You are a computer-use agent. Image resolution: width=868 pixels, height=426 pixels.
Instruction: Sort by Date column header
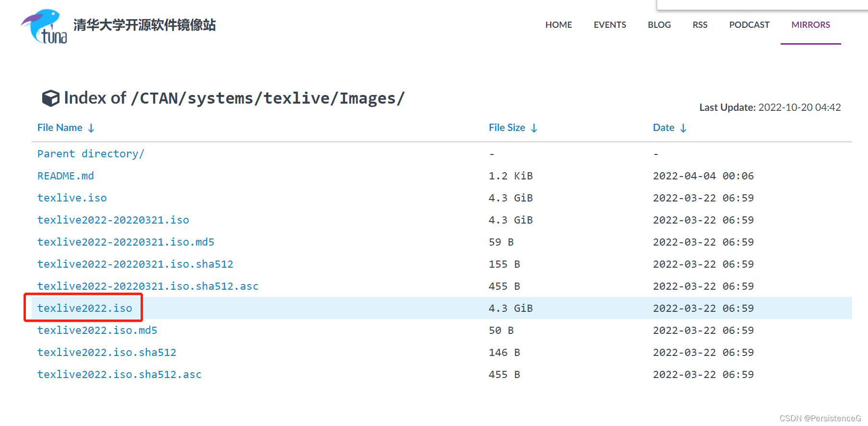(x=670, y=128)
